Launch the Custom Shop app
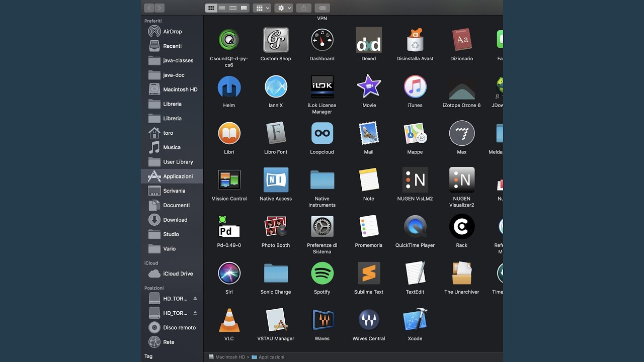This screenshot has height=362, width=644. 276,40
